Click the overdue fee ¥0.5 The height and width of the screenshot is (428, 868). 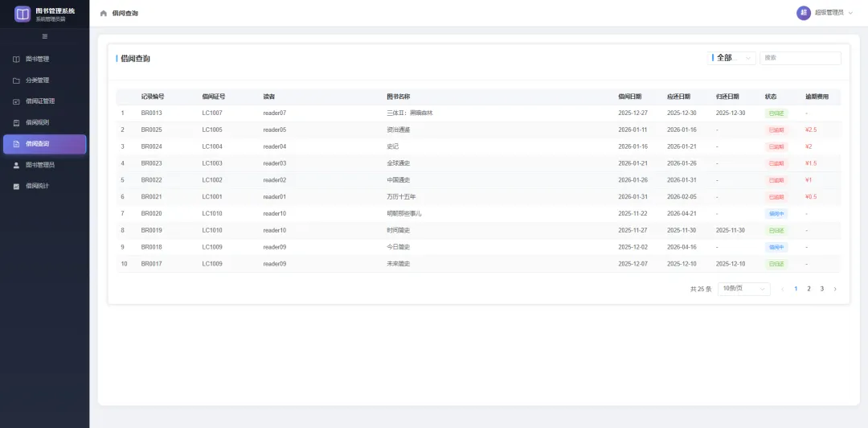pos(811,197)
